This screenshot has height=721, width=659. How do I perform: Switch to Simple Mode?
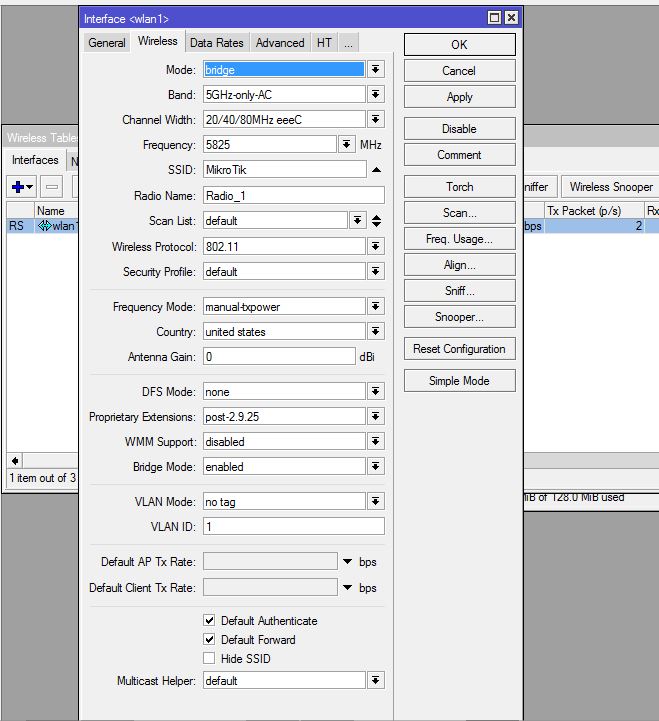click(459, 381)
